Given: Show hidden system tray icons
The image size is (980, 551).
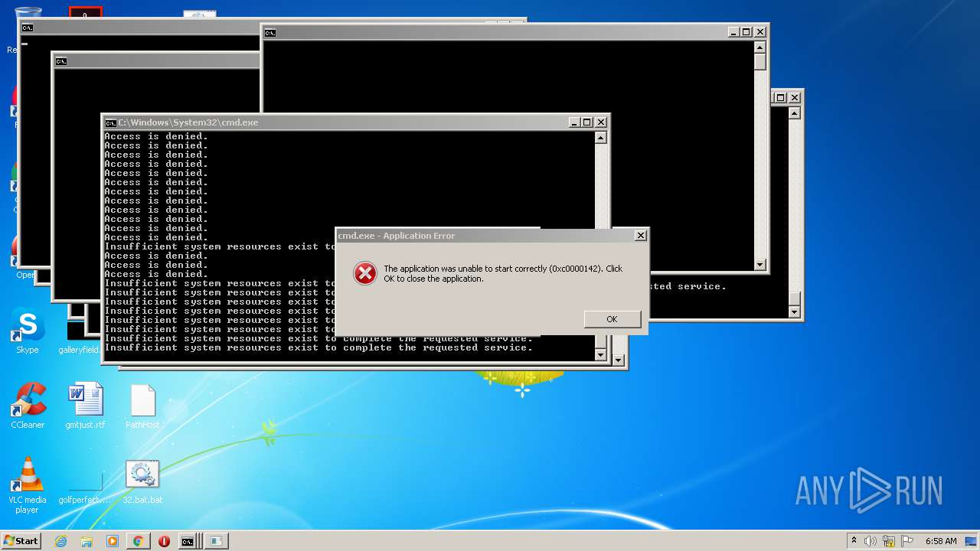Looking at the screenshot, I should point(854,541).
